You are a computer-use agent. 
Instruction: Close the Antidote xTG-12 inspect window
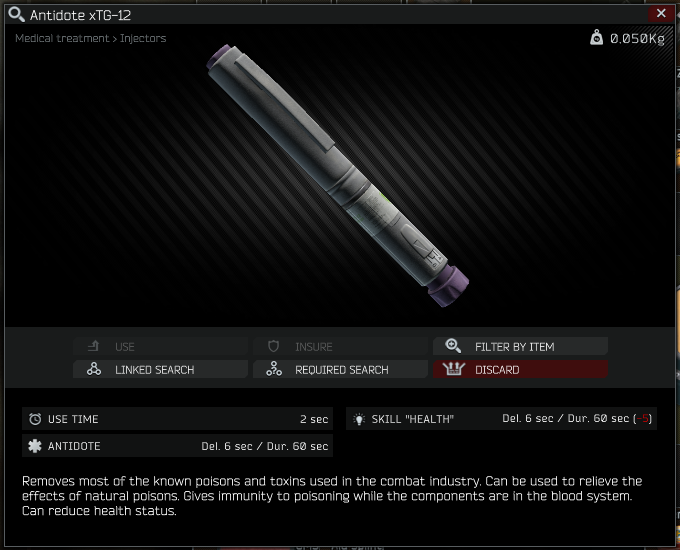(x=661, y=13)
